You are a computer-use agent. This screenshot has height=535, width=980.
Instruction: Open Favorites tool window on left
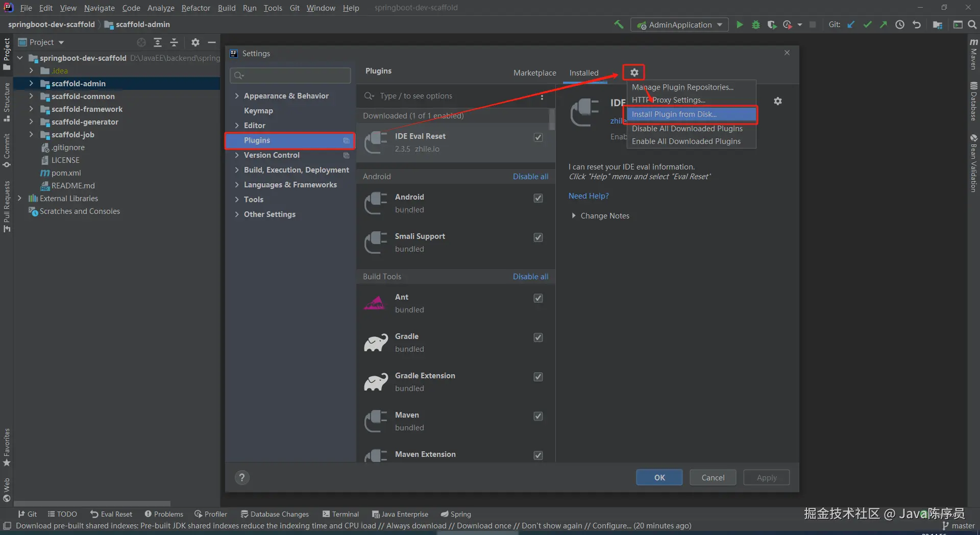(x=7, y=447)
